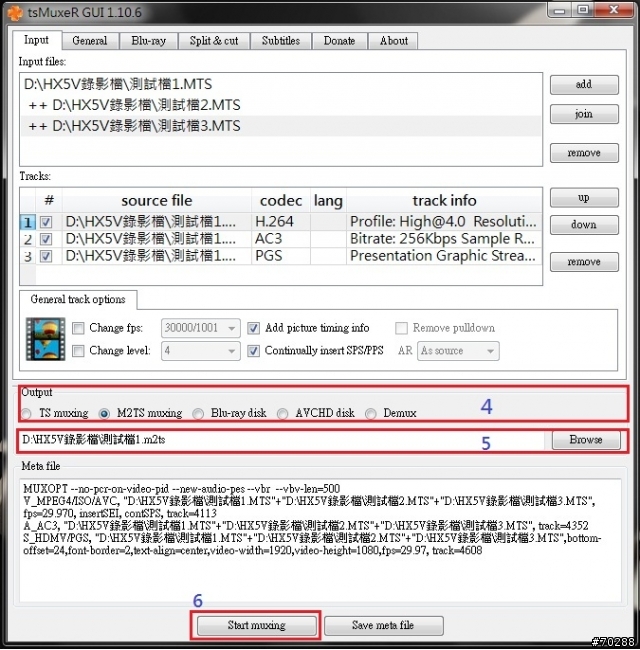Select input file 測試檔1.MTS
The height and width of the screenshot is (650, 640).
click(x=281, y=85)
